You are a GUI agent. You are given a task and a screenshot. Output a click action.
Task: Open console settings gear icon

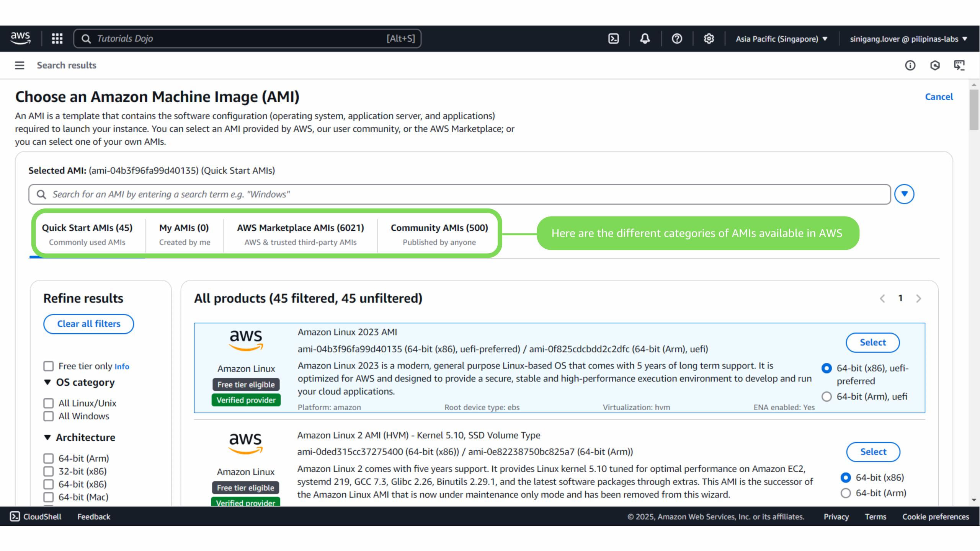[709, 39]
